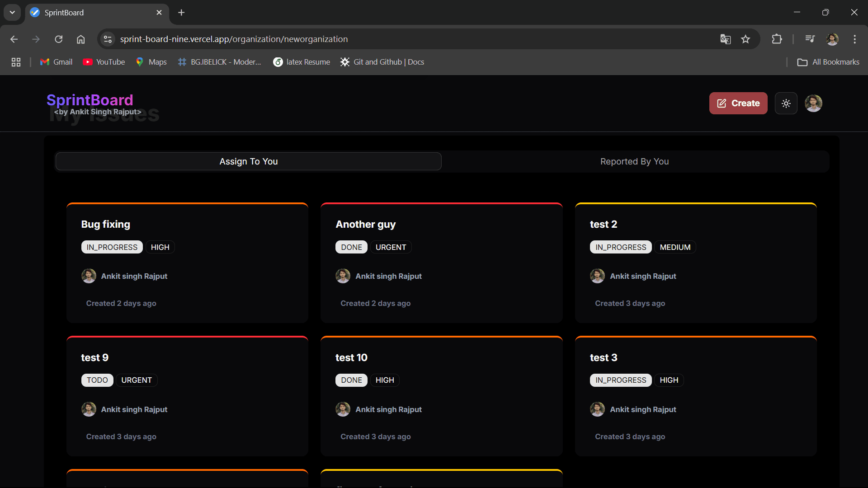This screenshot has width=868, height=488.
Task: Click DONE badge on test 10 card
Action: (351, 380)
